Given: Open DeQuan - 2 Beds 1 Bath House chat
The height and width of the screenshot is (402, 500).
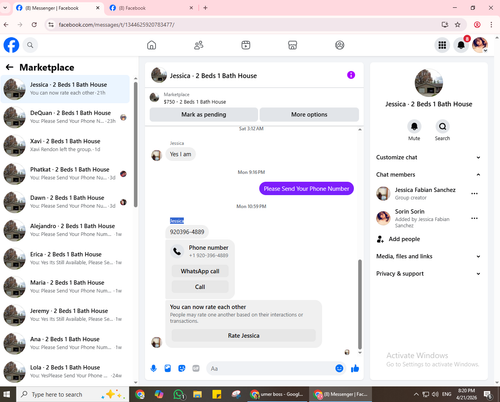Looking at the screenshot, I should point(65,117).
